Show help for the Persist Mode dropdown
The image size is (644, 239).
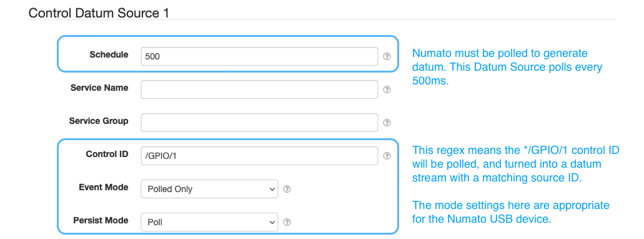click(287, 222)
